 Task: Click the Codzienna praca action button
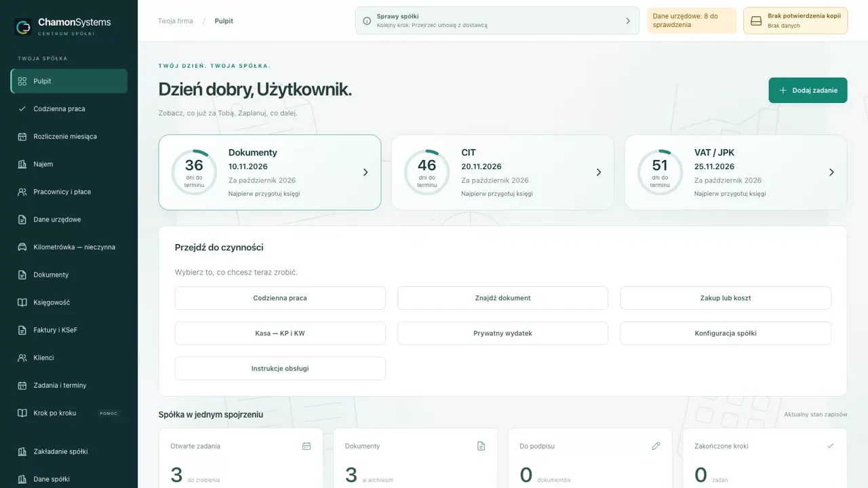[x=280, y=298]
